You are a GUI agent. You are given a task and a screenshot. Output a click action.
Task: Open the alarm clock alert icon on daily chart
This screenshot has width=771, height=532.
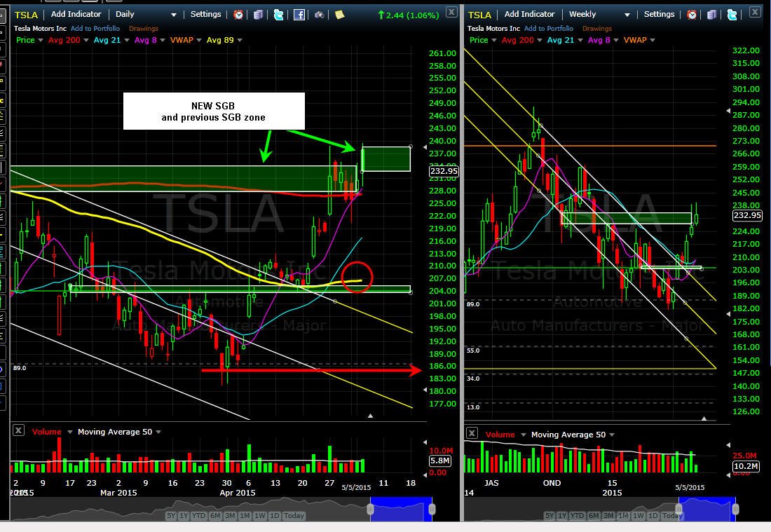[x=238, y=15]
